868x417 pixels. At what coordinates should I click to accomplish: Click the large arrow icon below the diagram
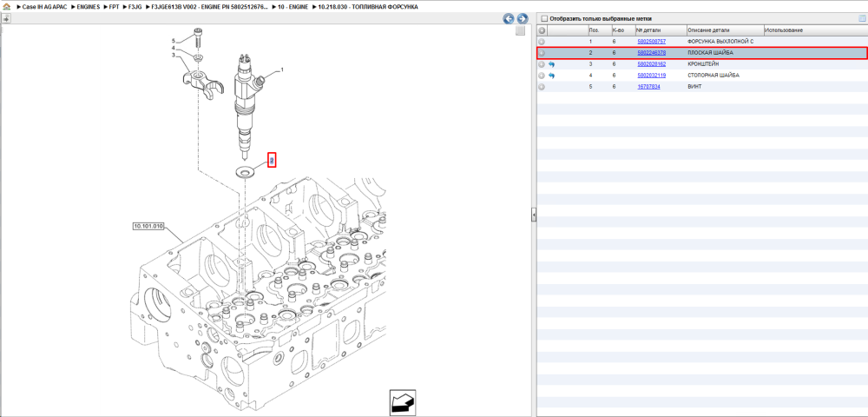(x=403, y=402)
